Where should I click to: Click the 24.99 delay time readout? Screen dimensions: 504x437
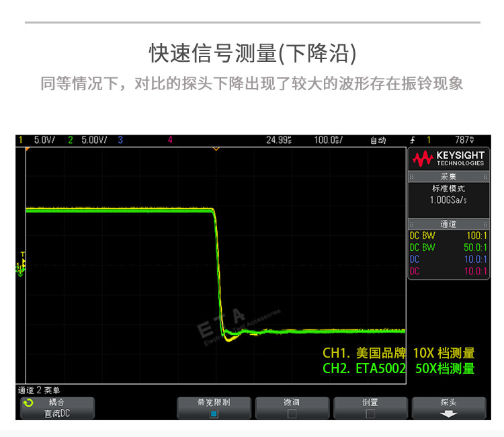279,140
